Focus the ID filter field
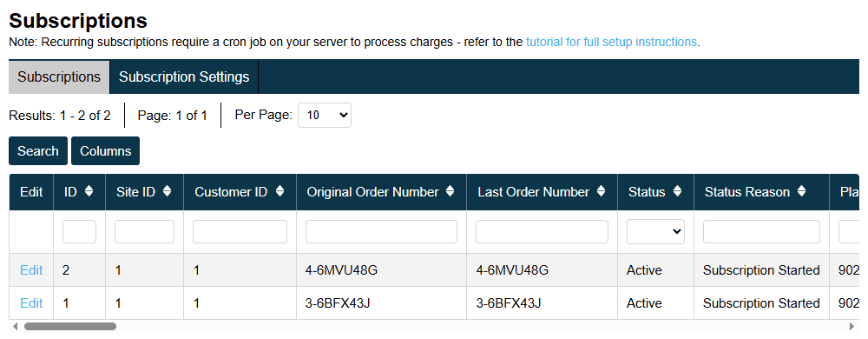 coord(79,231)
